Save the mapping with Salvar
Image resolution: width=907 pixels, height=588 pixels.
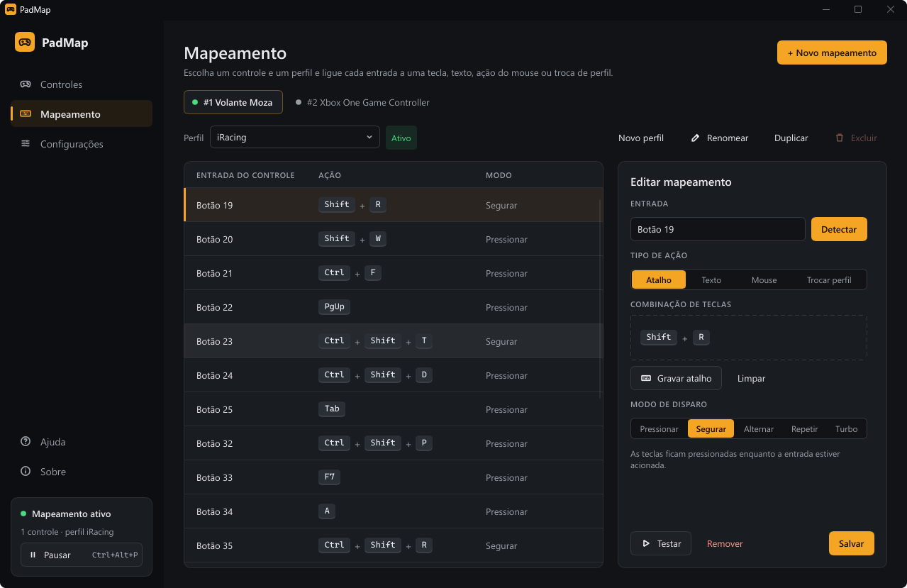click(851, 543)
